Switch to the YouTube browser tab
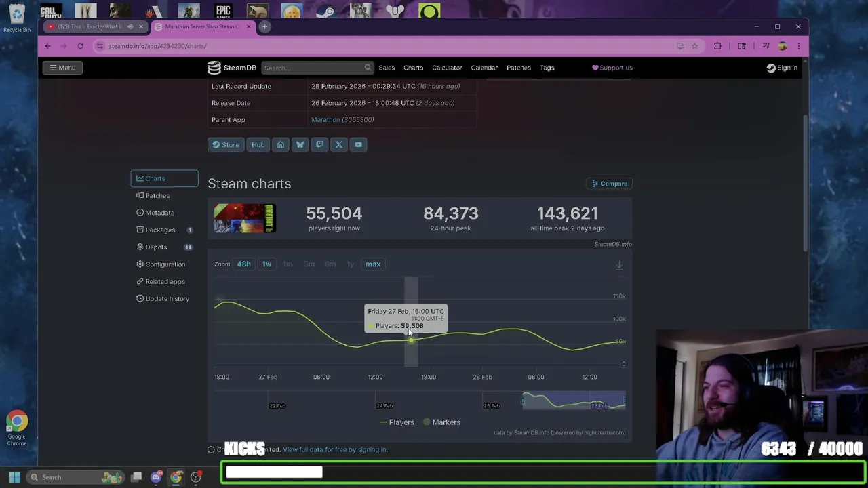The width and height of the screenshot is (868, 488). [94, 26]
